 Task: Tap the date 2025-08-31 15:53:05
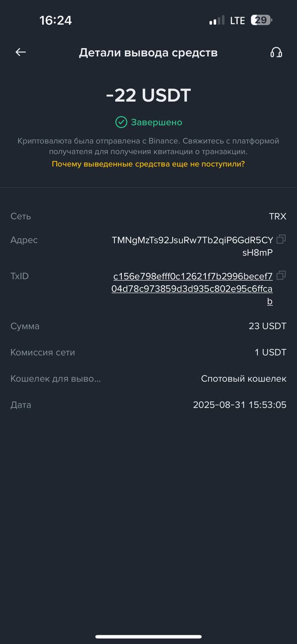click(x=240, y=405)
